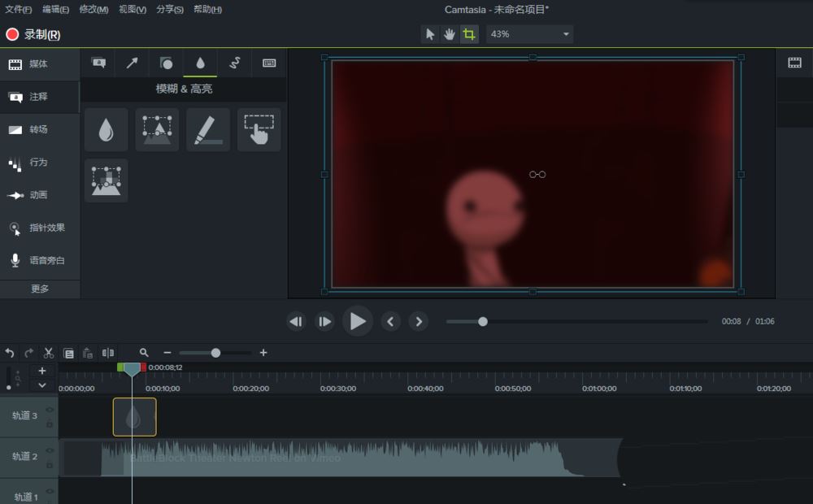Copy selection with the copy icon
This screenshot has height=504, width=813.
(68, 353)
